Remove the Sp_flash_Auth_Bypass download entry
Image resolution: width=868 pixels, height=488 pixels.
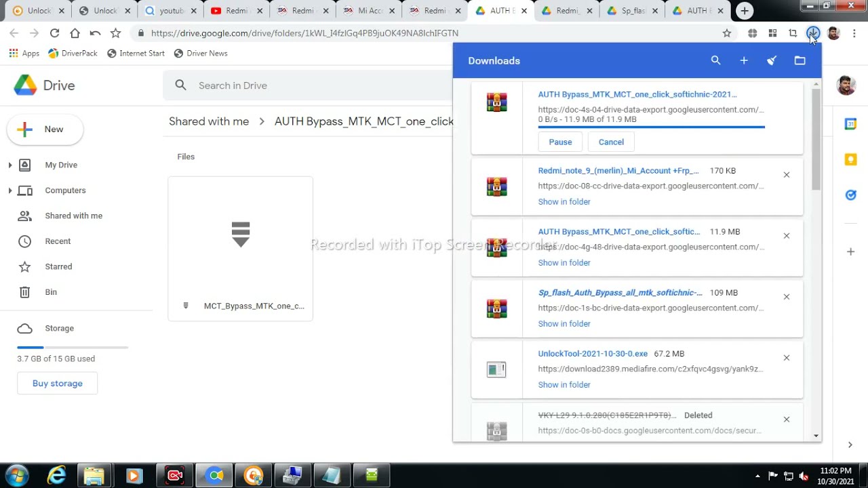coord(787,297)
